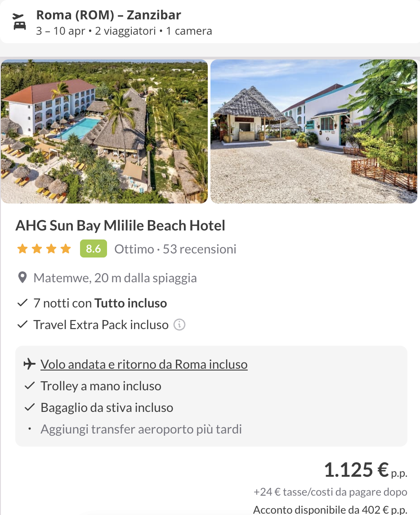Click checkmark beside 7 notti Tutto incluso
Viewport: 420px width, 515px height.
[22, 303]
